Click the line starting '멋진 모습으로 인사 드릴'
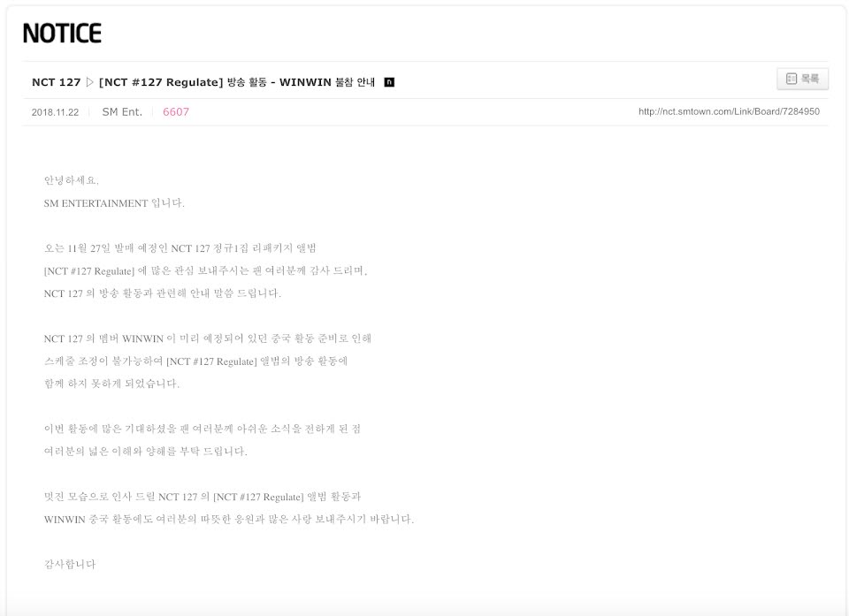The image size is (849, 616). tap(203, 497)
